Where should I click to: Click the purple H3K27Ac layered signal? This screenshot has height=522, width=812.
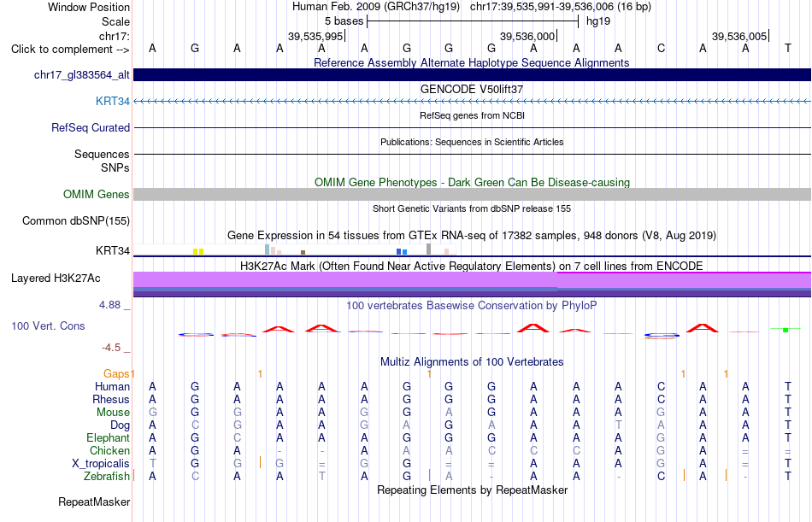point(472,284)
